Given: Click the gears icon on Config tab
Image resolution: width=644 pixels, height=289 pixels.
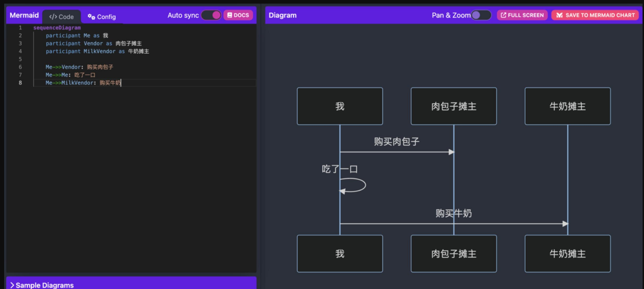Looking at the screenshot, I should click(x=91, y=17).
